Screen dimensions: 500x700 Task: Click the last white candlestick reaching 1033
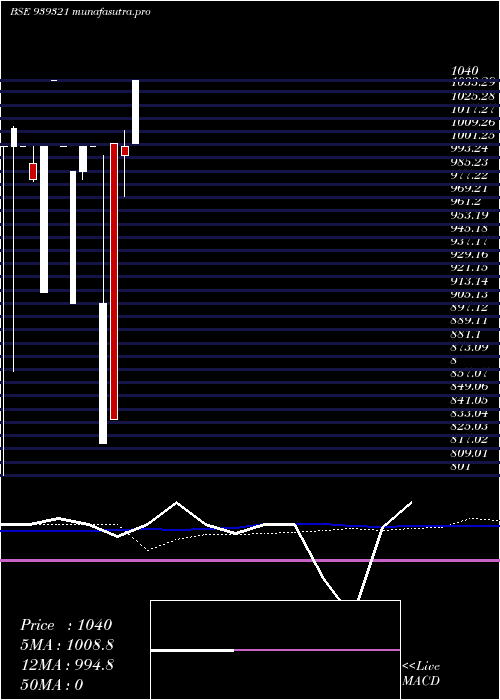135,112
